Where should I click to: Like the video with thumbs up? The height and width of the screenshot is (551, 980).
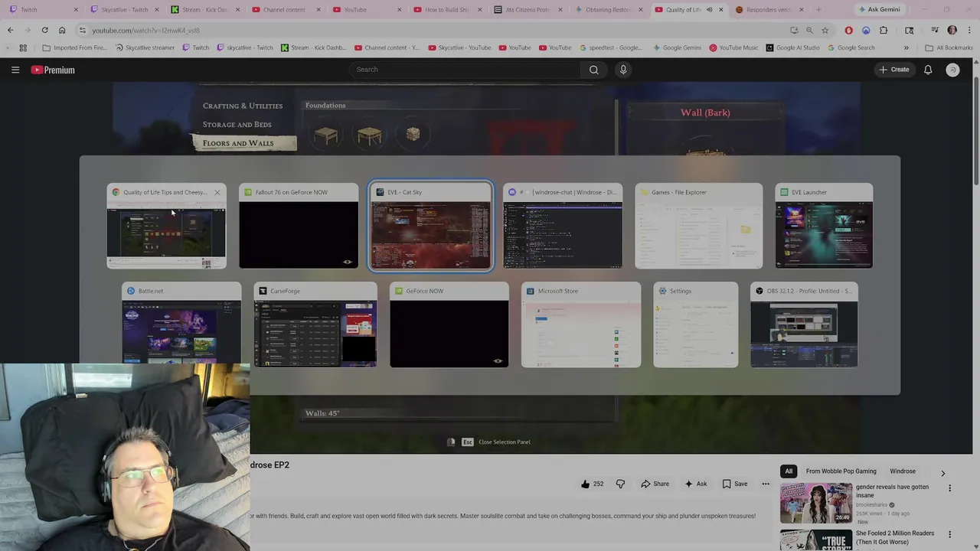pyautogui.click(x=592, y=484)
